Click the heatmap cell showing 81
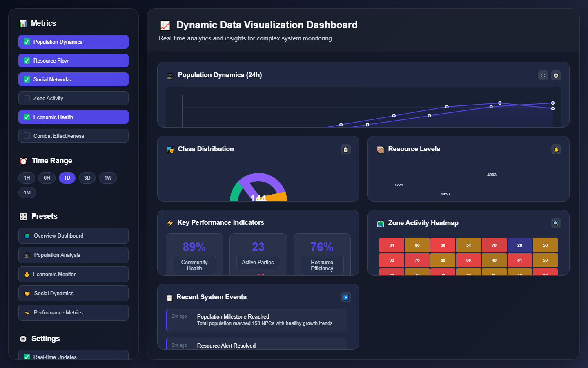588x368 pixels. 519,260
